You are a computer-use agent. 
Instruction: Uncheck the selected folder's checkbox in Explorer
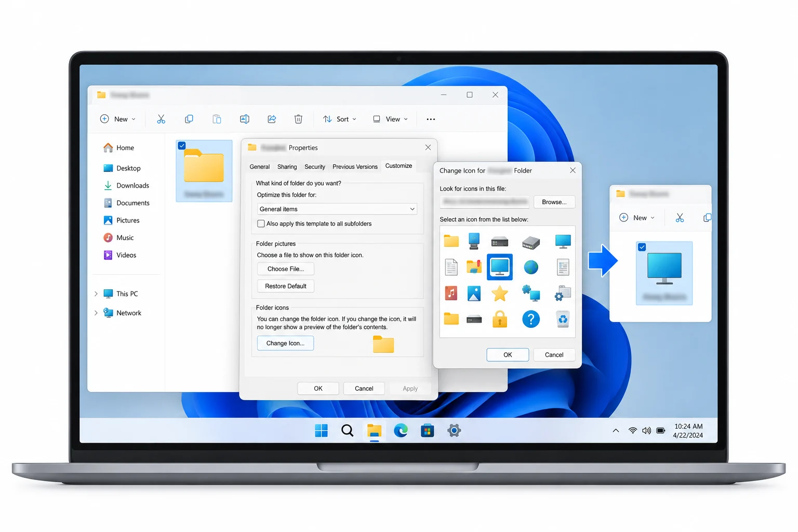tap(182, 145)
